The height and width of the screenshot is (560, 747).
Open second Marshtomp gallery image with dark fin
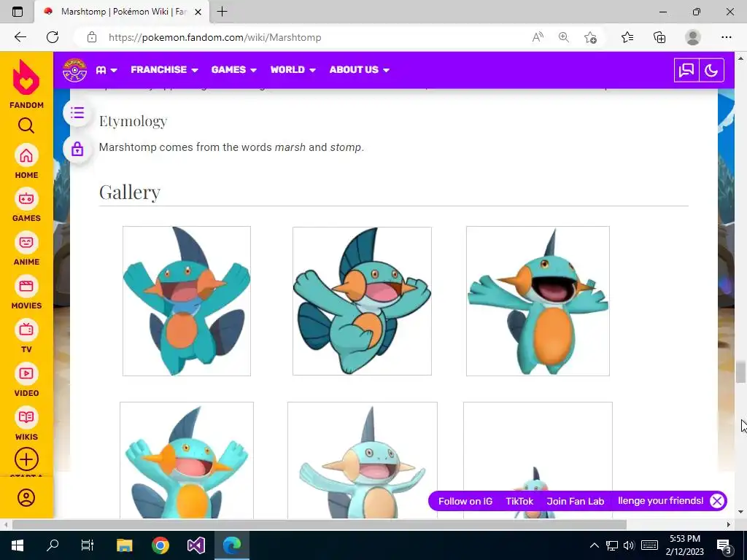(x=362, y=301)
